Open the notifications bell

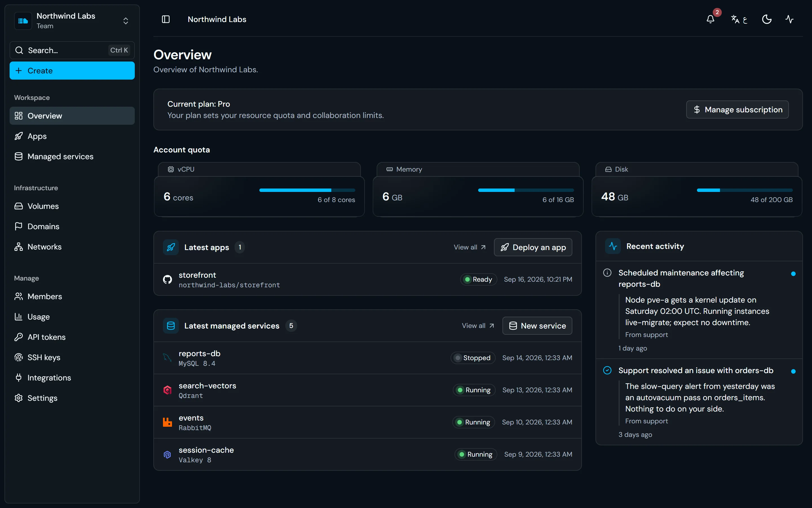(x=710, y=19)
